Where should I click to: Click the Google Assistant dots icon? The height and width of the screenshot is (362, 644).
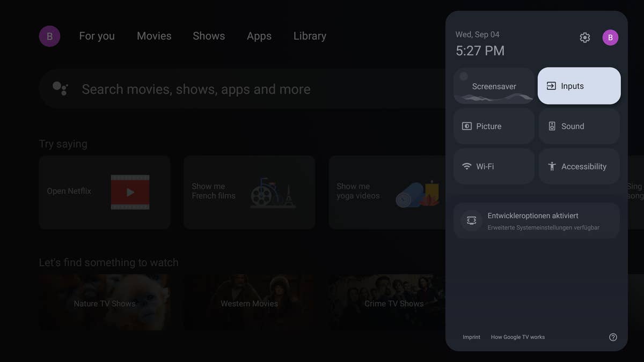click(60, 88)
